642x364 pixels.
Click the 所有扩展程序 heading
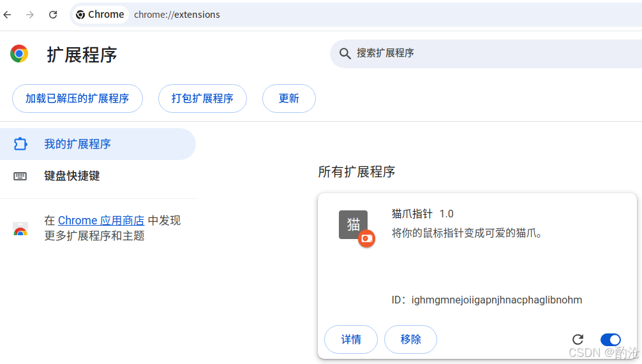tap(357, 171)
